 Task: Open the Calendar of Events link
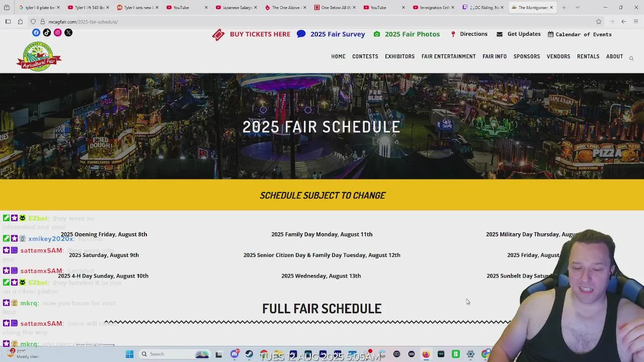tap(584, 34)
